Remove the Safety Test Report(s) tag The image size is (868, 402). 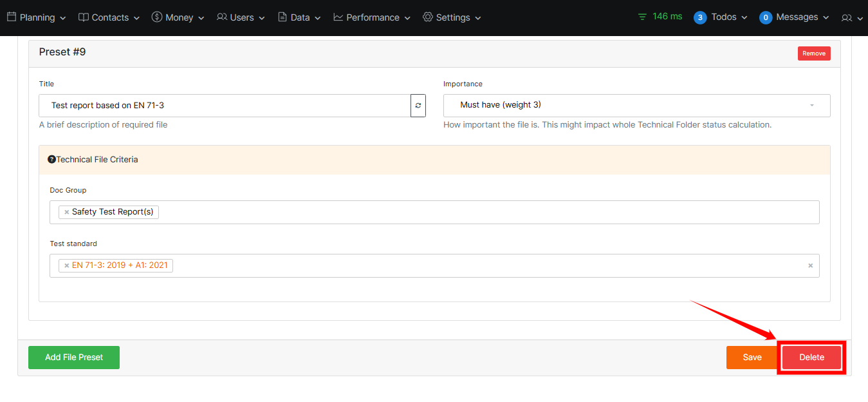pyautogui.click(x=66, y=212)
